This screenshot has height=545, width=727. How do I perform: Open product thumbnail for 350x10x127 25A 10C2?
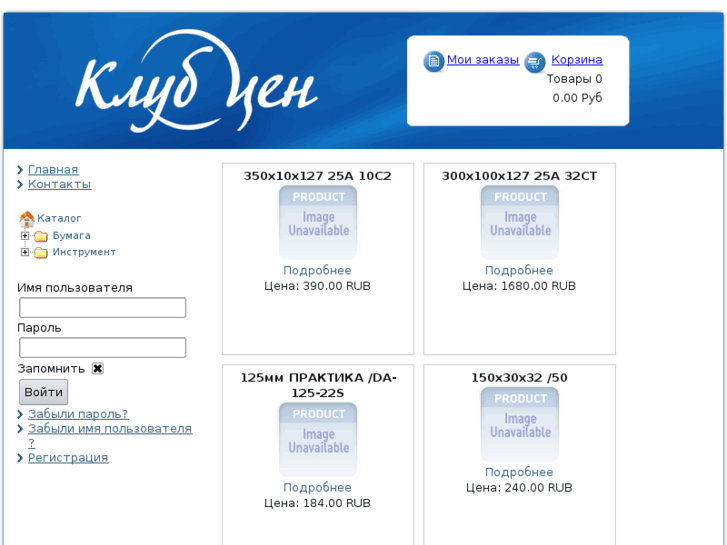(x=318, y=223)
